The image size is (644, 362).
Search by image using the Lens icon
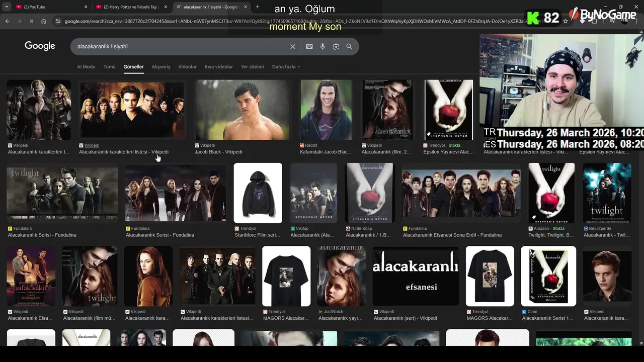336,46
